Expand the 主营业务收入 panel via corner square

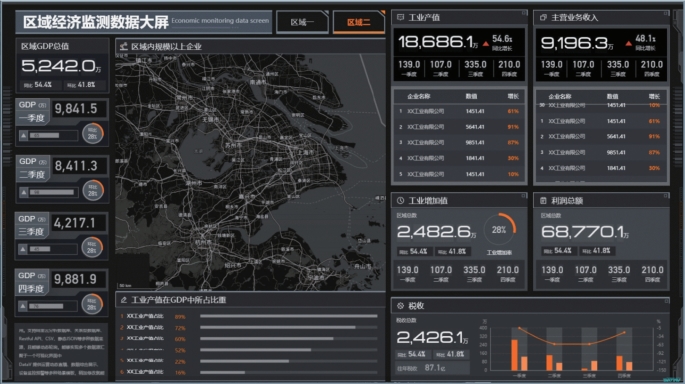(x=666, y=13)
